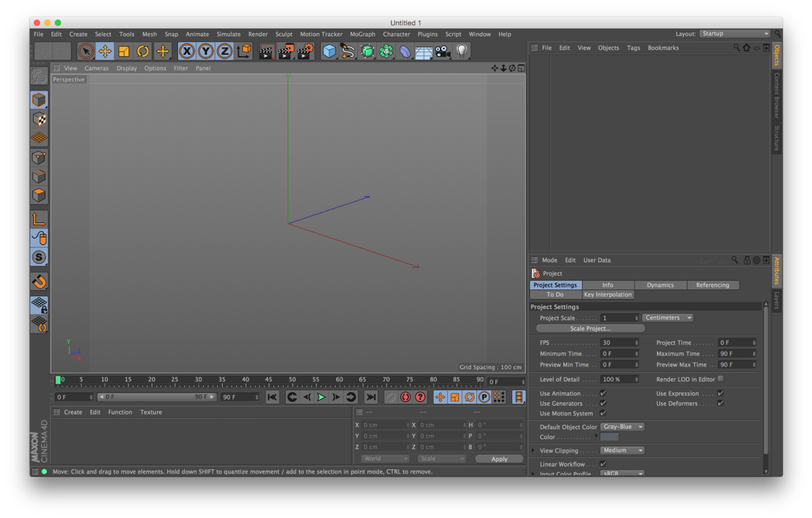
Task: Open Edit Render Settings icon
Action: (306, 51)
